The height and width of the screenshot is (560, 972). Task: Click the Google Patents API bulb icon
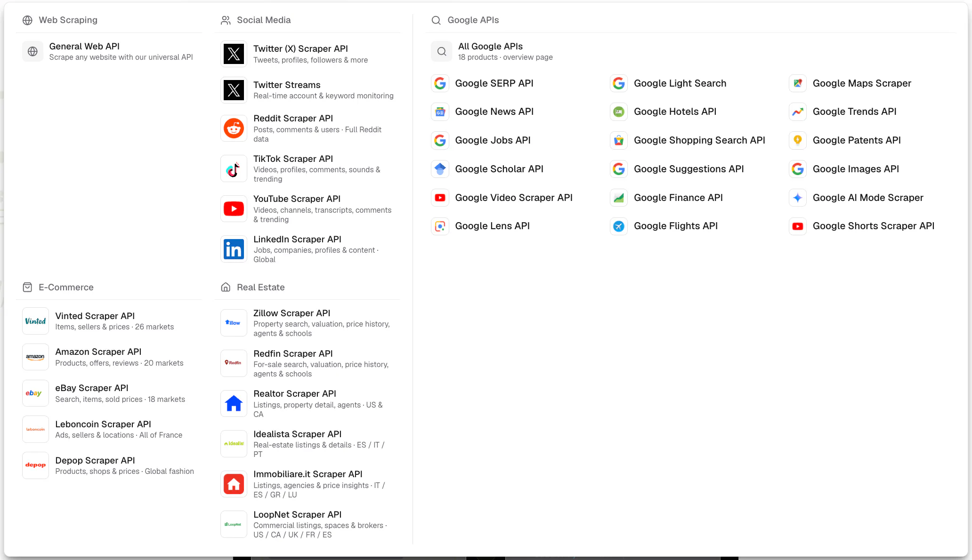click(798, 140)
